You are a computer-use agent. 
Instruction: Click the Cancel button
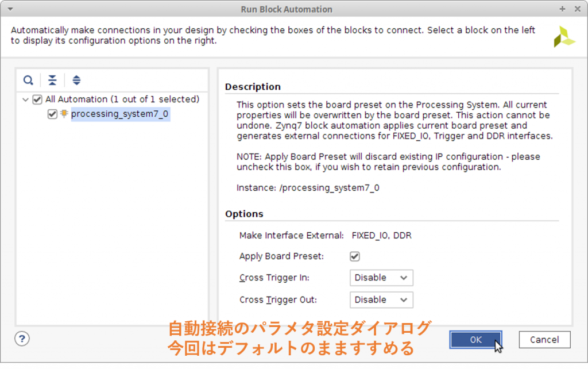544,340
